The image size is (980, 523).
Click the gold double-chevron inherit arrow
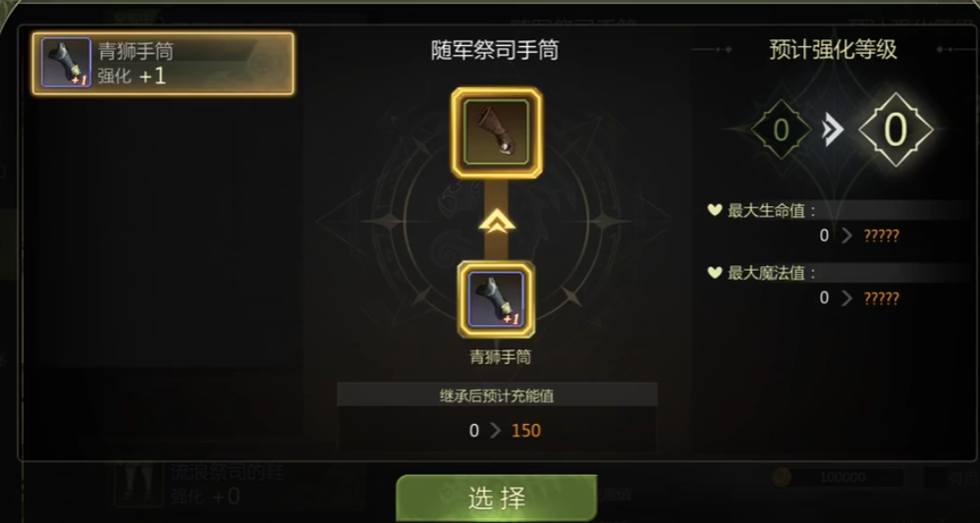tap(497, 223)
